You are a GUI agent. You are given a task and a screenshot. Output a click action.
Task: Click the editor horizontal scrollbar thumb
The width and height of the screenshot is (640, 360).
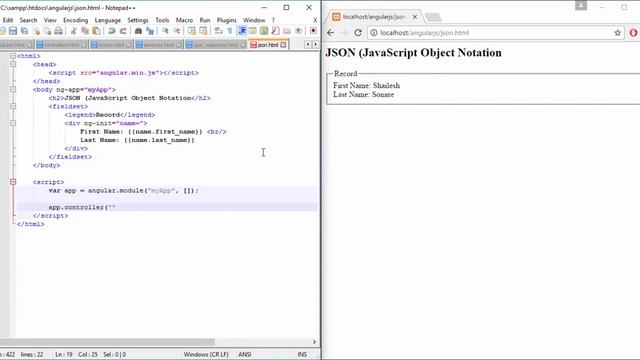107,342
